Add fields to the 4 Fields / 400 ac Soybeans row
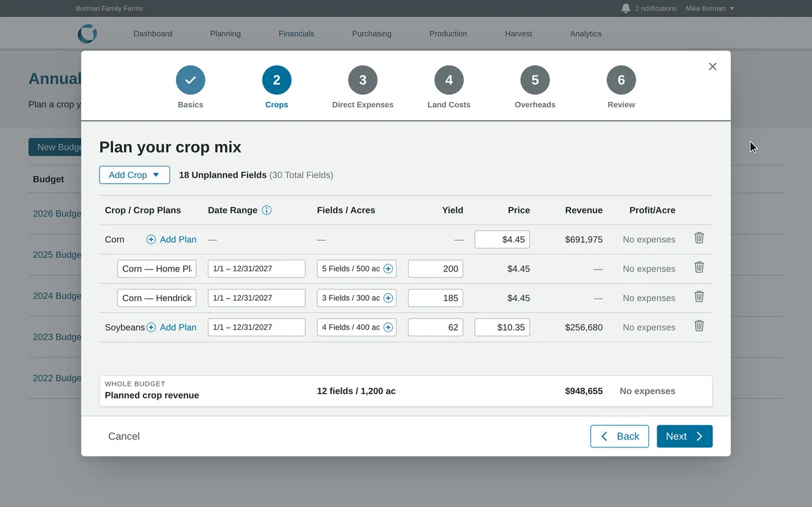Viewport: 812px width, 507px height. click(388, 327)
